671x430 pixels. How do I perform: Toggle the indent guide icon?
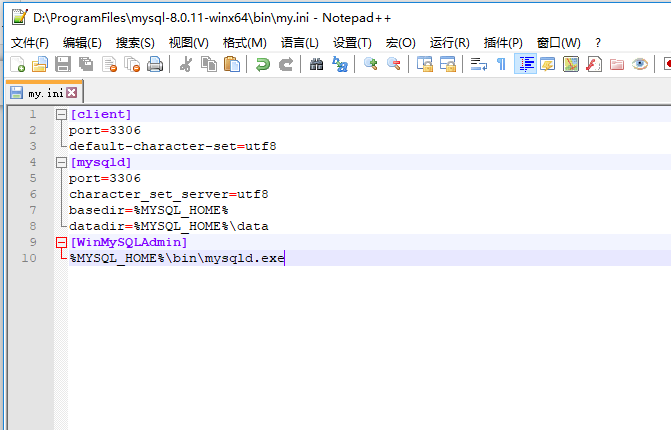[x=525, y=65]
